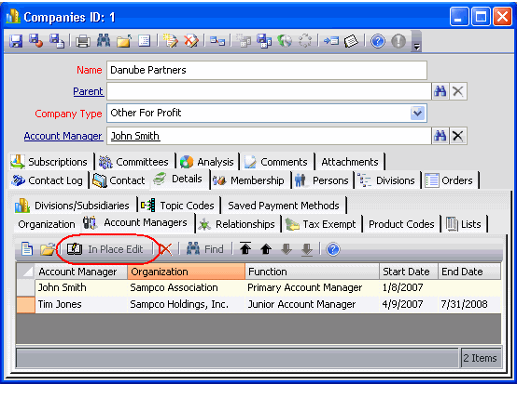The image size is (528, 393).
Task: Click the binoculars lookup beside Account Manager field
Action: pos(440,136)
